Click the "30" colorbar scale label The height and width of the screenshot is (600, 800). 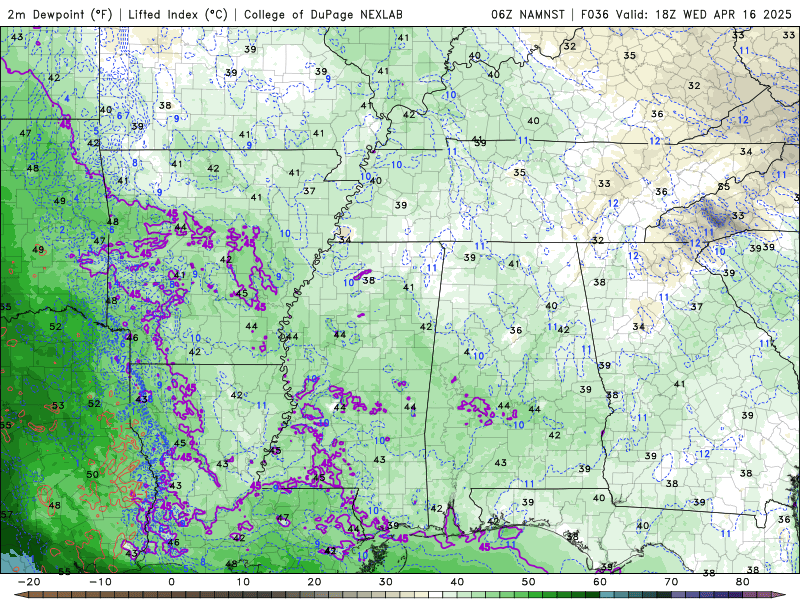click(x=386, y=582)
